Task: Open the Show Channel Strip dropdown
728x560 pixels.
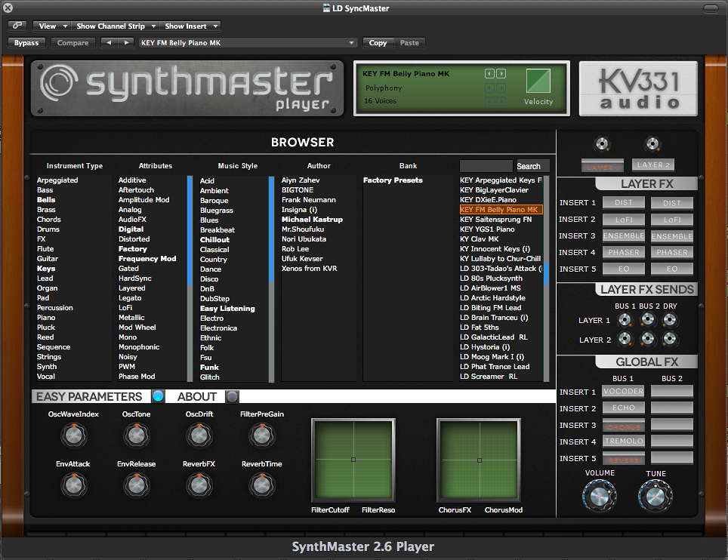Action: click(116, 26)
